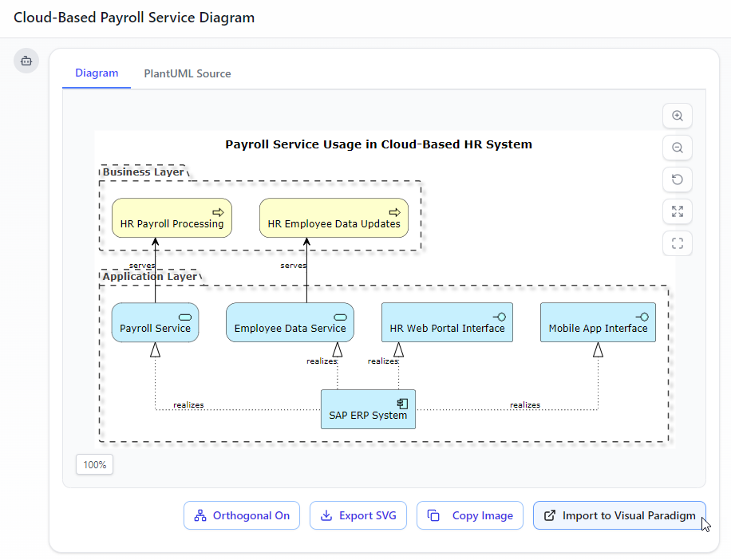This screenshot has width=731, height=560.
Task: Click the fit-to-screen arrows icon
Action: [678, 211]
